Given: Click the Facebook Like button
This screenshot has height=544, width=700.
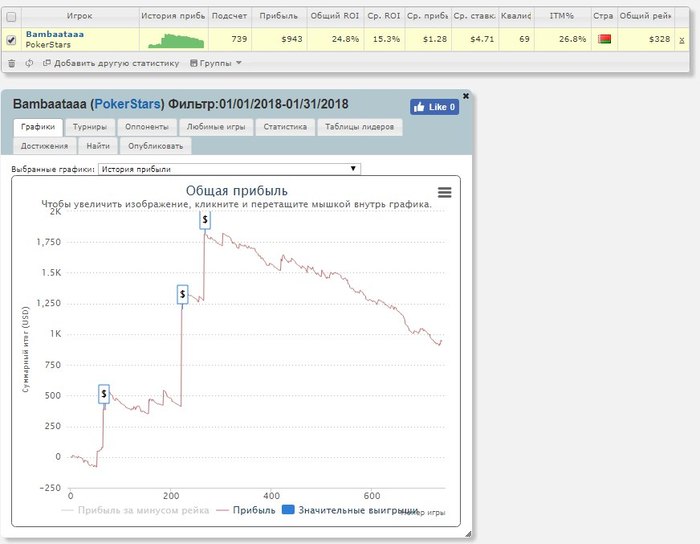Looking at the screenshot, I should (x=434, y=107).
